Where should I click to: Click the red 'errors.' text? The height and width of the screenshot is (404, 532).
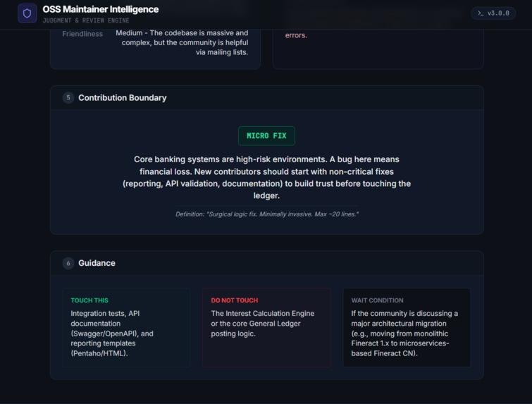[x=296, y=35]
